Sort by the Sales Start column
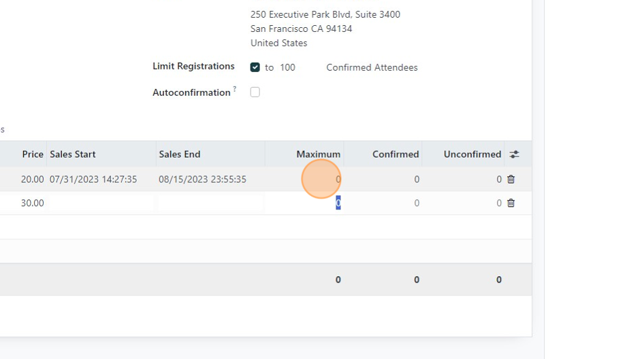Image resolution: width=644 pixels, height=359 pixels. 73,154
